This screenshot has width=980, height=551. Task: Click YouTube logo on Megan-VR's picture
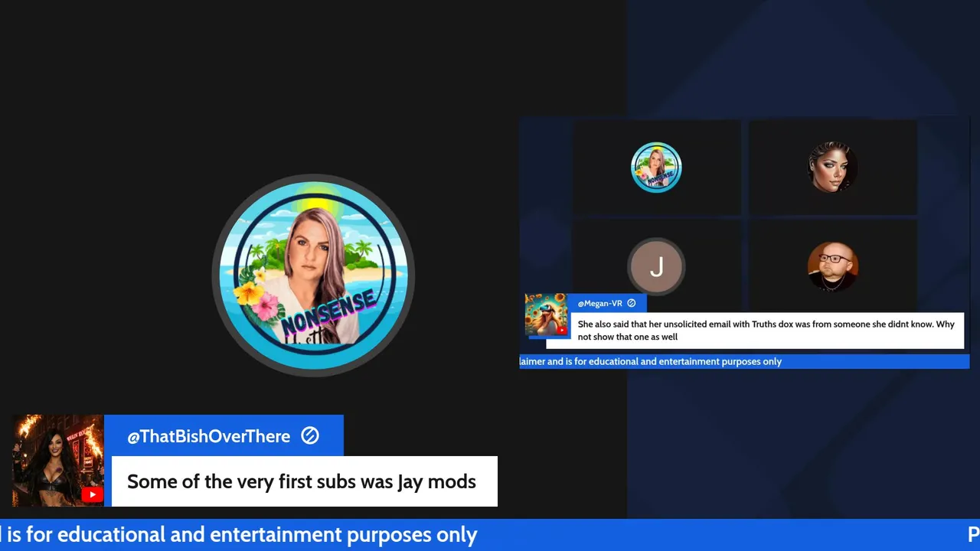click(562, 331)
